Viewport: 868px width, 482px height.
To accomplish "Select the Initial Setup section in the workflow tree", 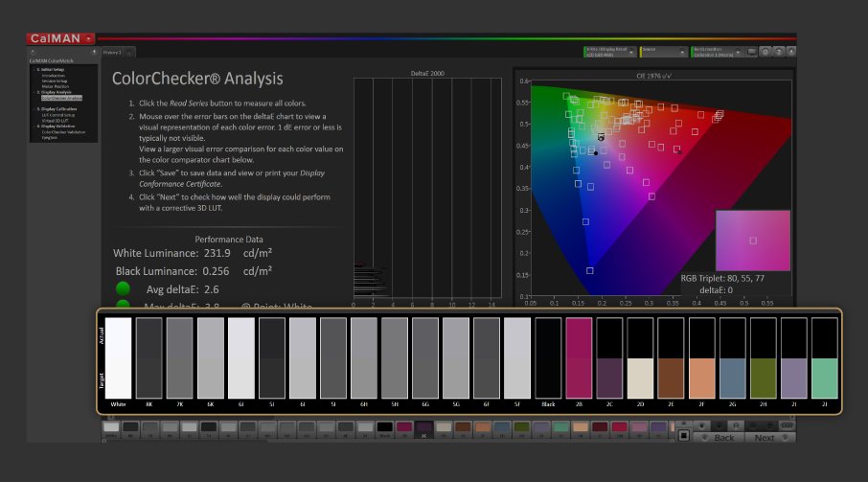I will pyautogui.click(x=51, y=70).
